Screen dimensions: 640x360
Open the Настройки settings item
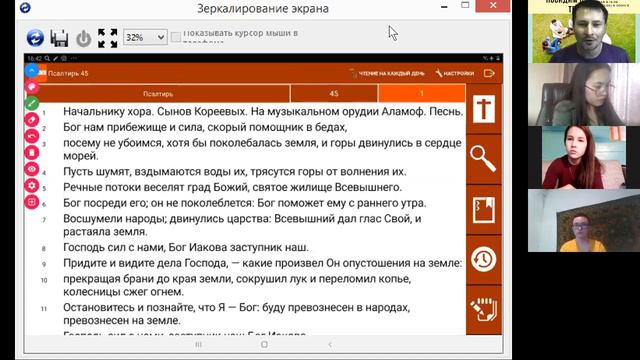coord(455,73)
